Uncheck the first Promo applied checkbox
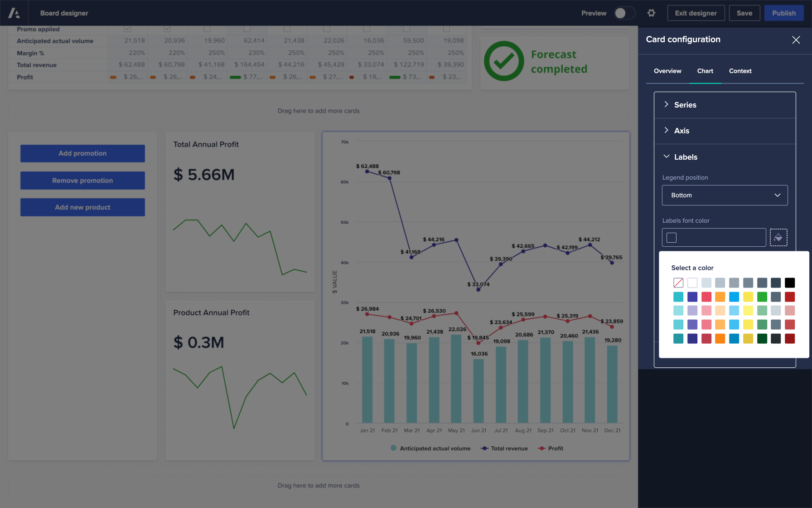 tap(127, 29)
